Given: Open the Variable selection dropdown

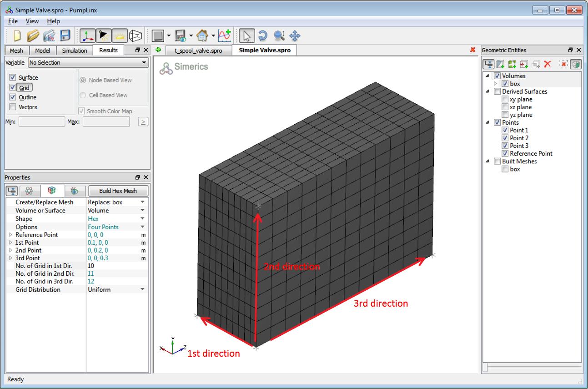Looking at the screenshot, I should [x=88, y=63].
